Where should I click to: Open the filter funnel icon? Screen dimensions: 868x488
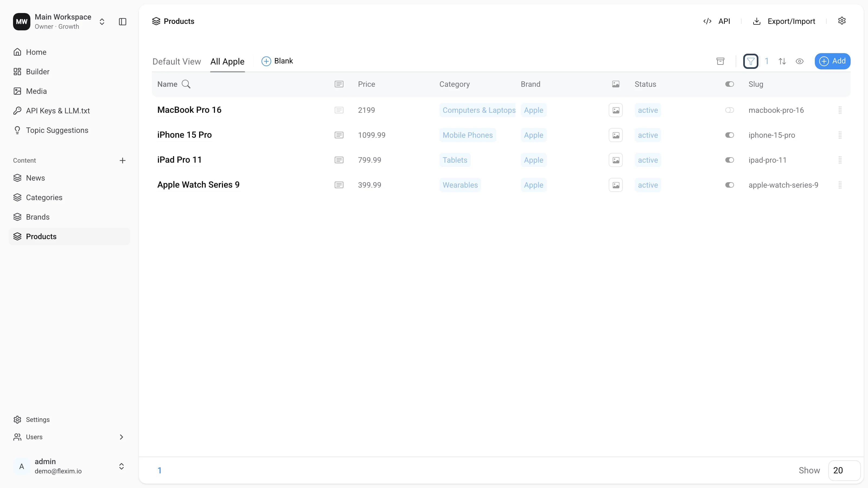[751, 61]
